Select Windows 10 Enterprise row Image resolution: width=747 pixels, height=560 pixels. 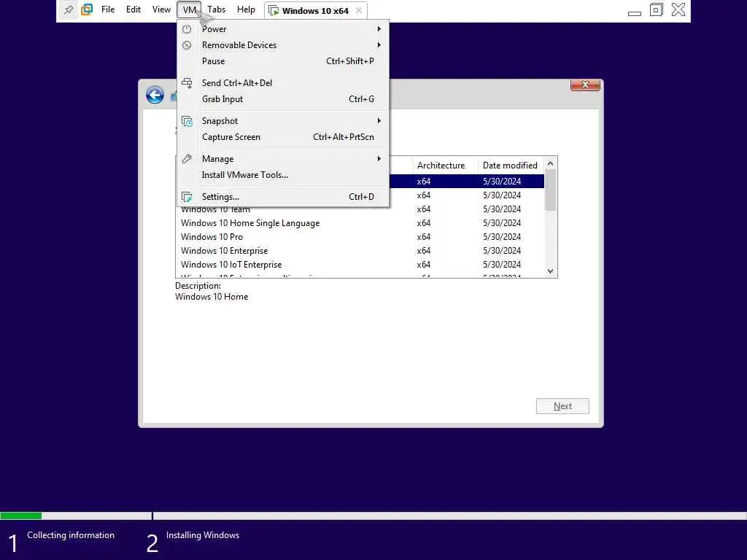point(360,251)
